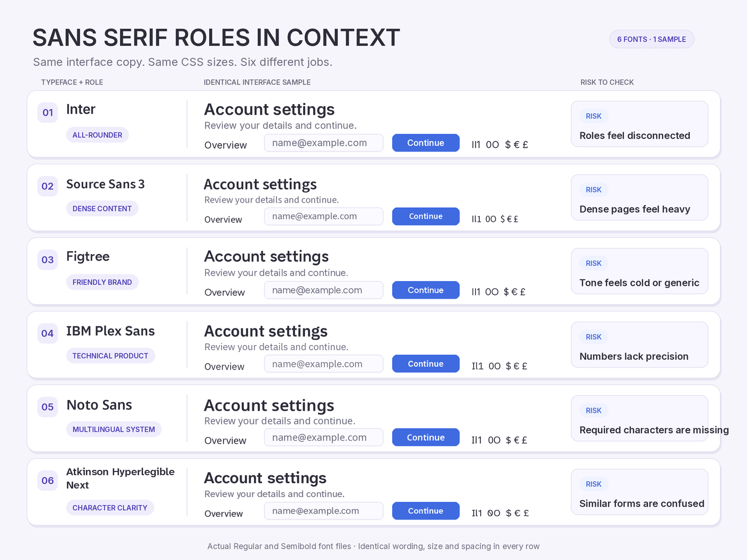The height and width of the screenshot is (560, 747).
Task: Click risk text Tone feels cold or generic
Action: coord(639,283)
